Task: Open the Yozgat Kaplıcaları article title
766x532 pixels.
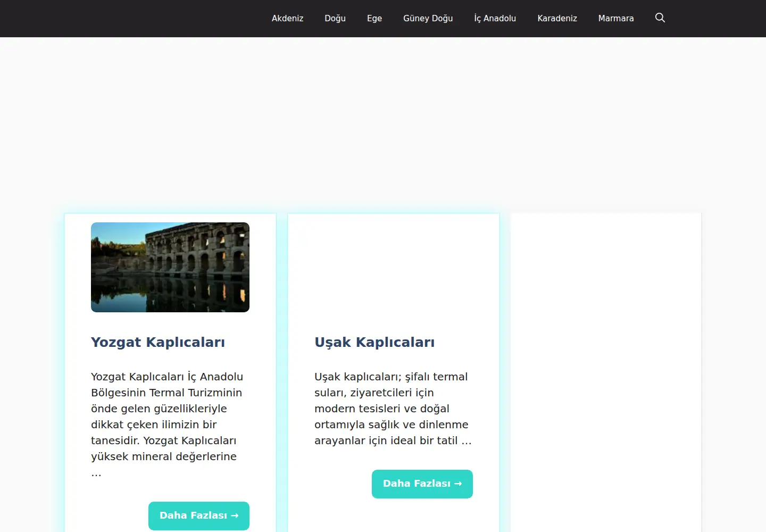Action: click(158, 342)
